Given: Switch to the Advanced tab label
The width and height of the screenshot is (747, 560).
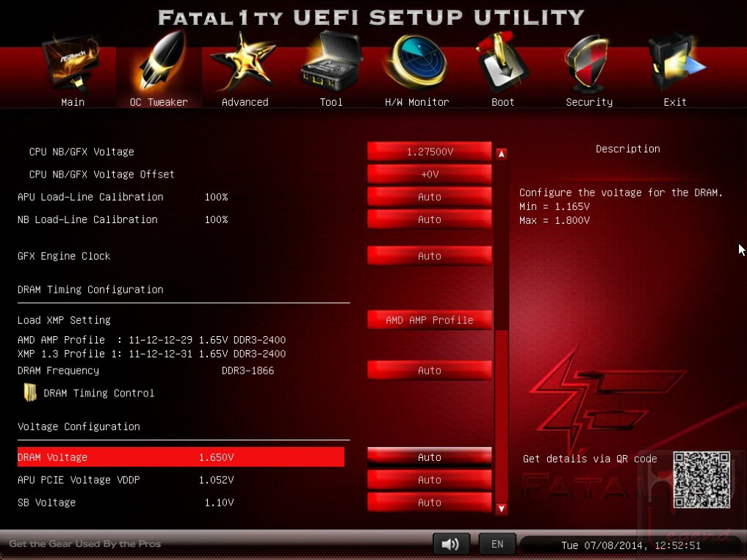Looking at the screenshot, I should [245, 102].
